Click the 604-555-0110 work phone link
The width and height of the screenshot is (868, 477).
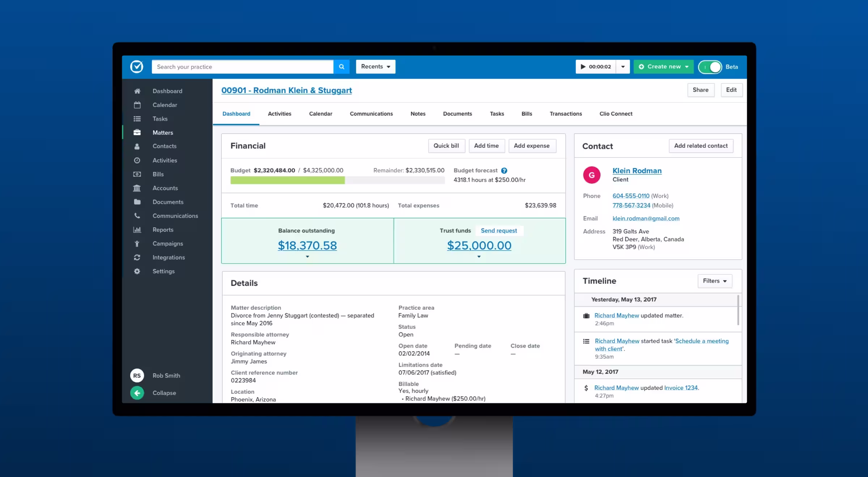point(631,196)
